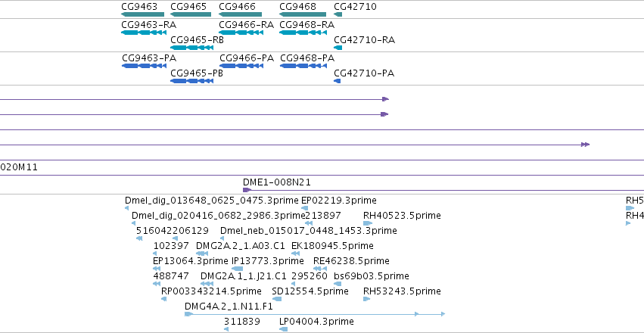Click transcript label CG42710-RA
Image resolution: width=644 pixels, height=333 pixels.
click(364, 40)
